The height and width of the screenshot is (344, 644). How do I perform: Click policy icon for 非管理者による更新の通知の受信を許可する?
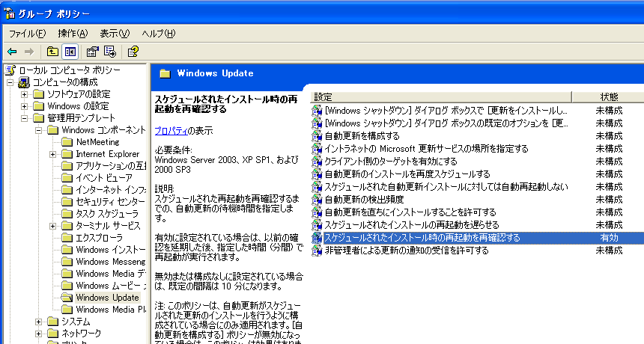pos(317,250)
